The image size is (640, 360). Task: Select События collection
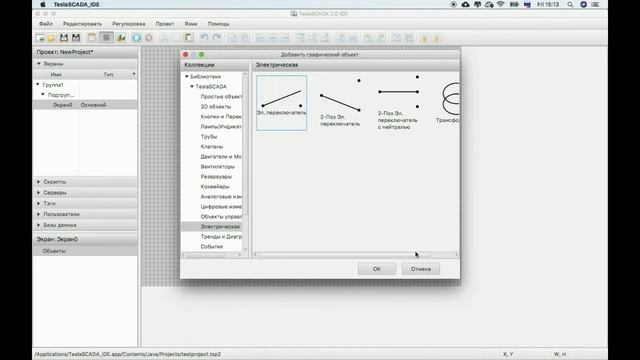point(211,247)
